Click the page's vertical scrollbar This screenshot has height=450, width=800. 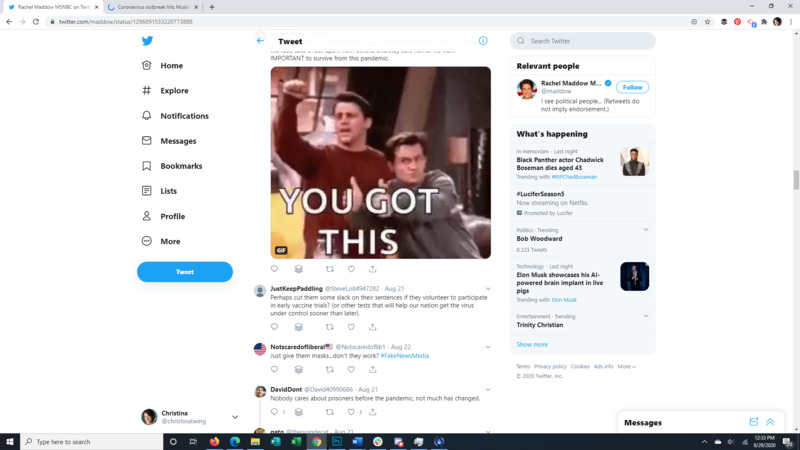(796, 180)
